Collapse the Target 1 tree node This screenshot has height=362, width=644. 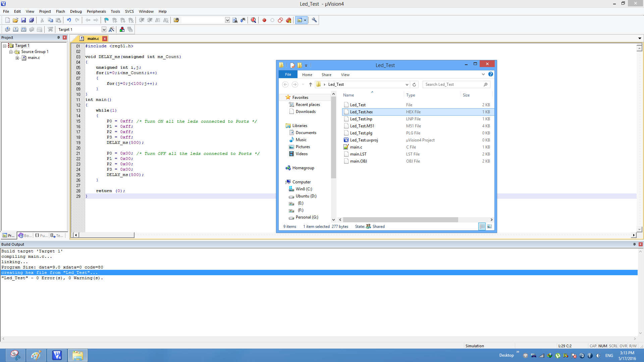coord(5,46)
